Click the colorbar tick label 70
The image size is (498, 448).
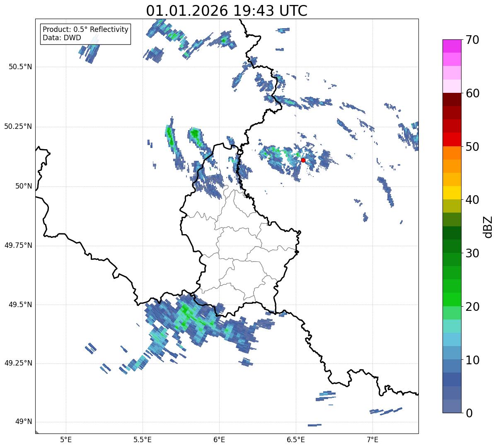(x=473, y=40)
